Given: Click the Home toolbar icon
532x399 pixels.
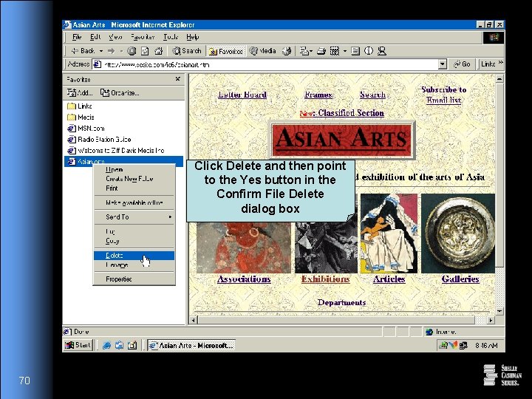Looking at the screenshot, I should pyautogui.click(x=158, y=51).
